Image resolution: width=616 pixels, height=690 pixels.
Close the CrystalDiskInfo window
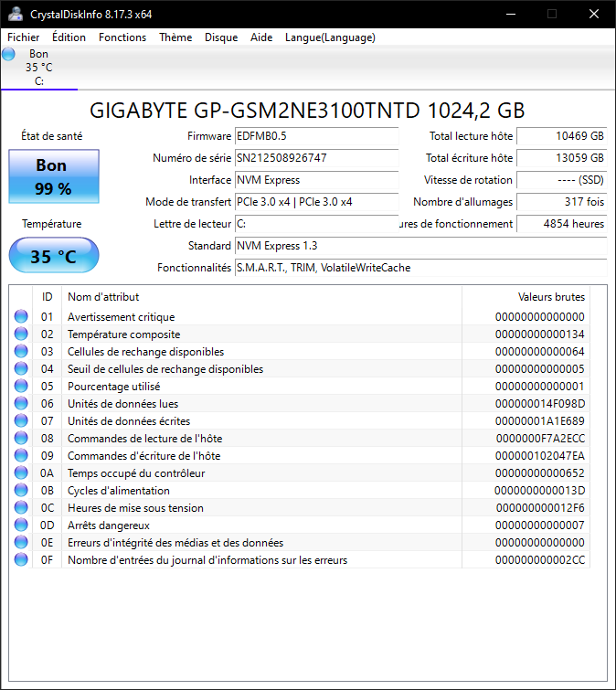click(x=594, y=14)
